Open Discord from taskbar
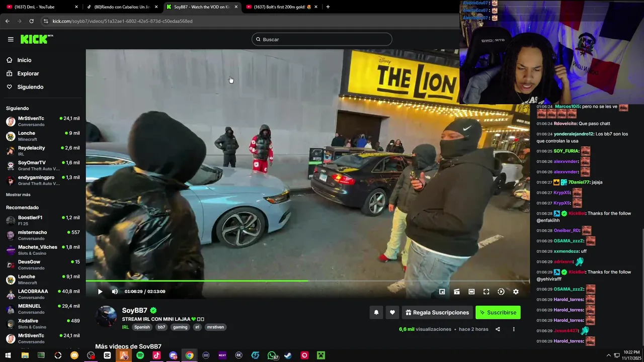The image size is (644, 362). pos(173,355)
